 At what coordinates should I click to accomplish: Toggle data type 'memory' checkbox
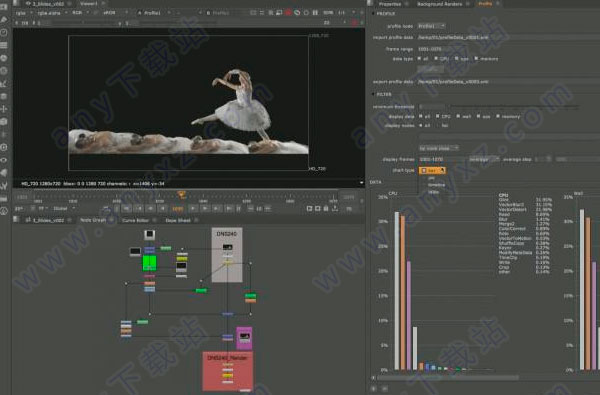coord(476,59)
